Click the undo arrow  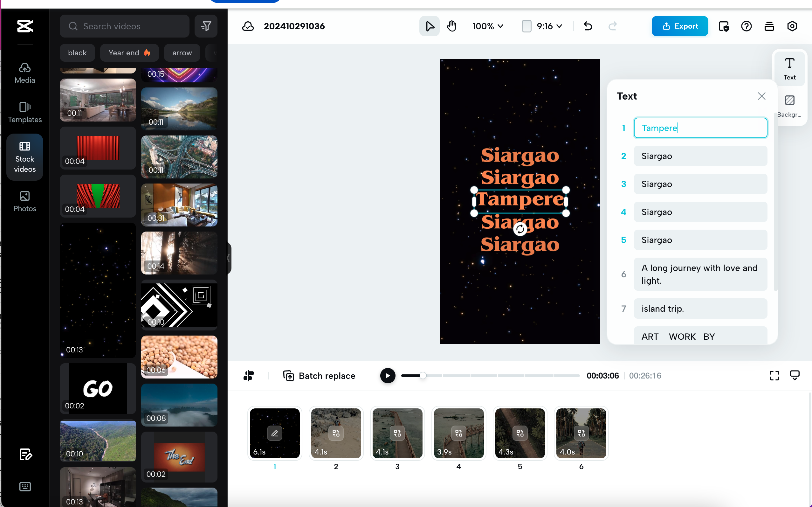[588, 26]
